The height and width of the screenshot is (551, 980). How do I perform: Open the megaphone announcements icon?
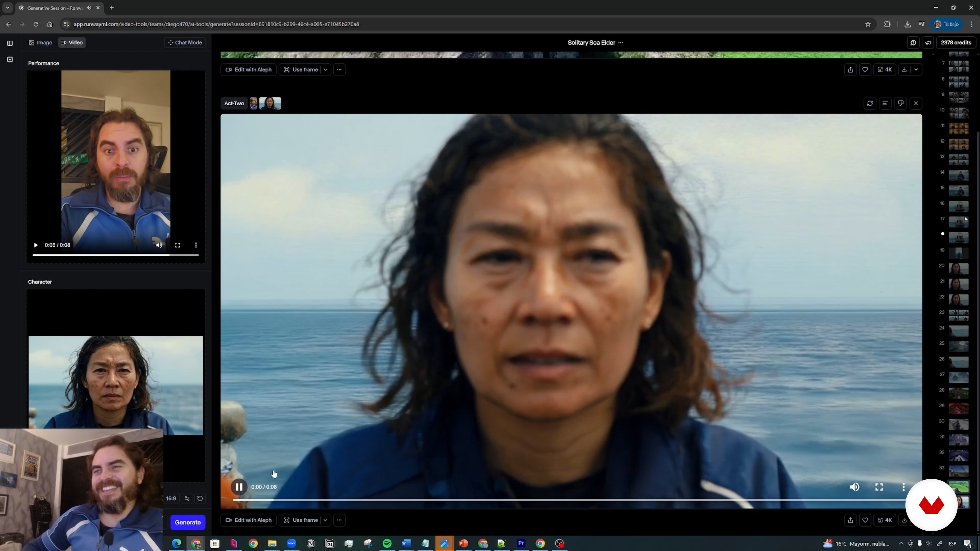click(x=928, y=43)
